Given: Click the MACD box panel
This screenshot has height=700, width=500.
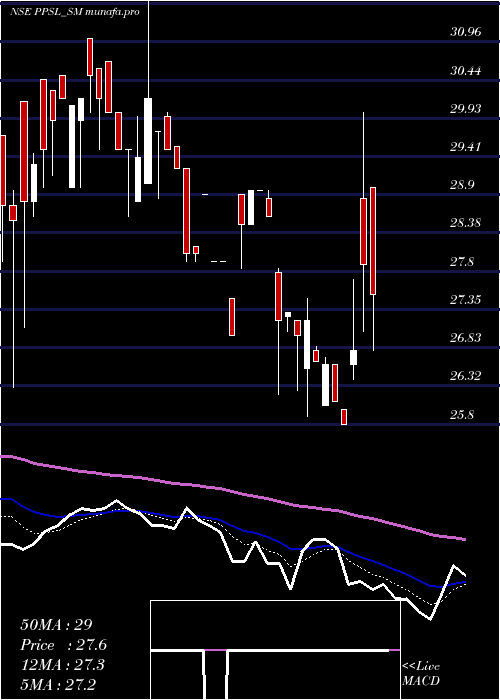Looking at the screenshot, I should (x=275, y=650).
